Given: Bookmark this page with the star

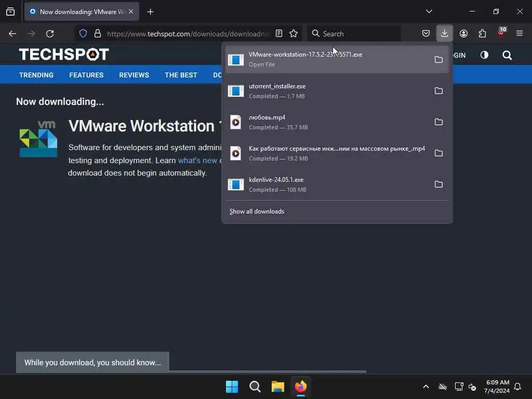Looking at the screenshot, I should point(294,33).
